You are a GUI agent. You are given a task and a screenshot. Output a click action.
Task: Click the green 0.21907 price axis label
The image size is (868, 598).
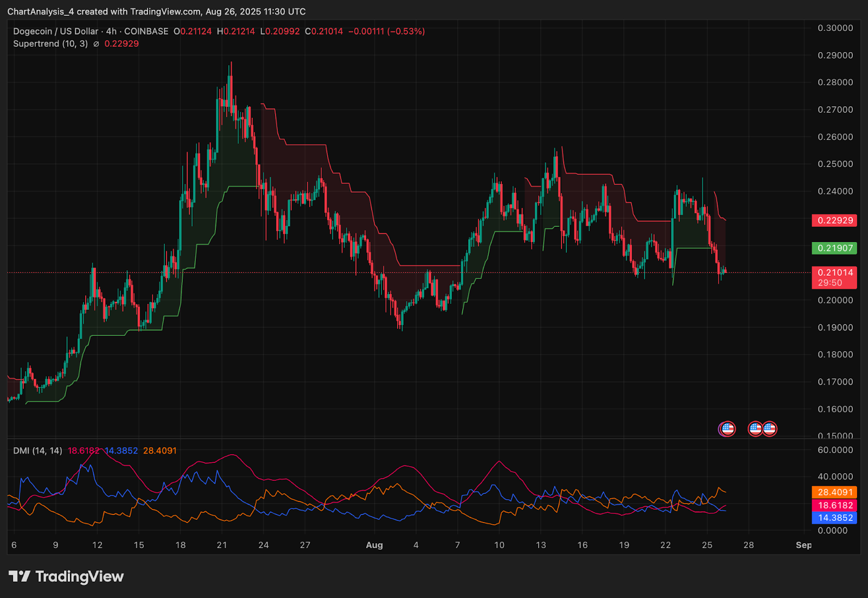tap(834, 248)
